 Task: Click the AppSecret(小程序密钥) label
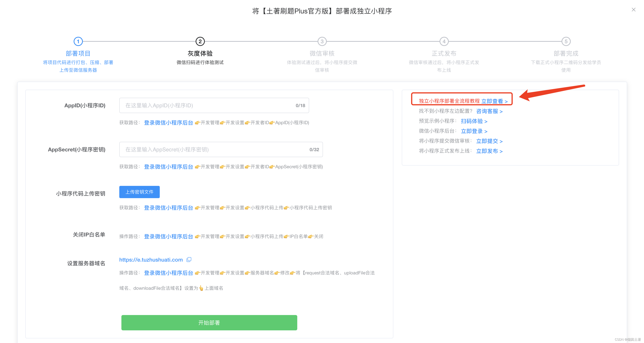coord(77,149)
